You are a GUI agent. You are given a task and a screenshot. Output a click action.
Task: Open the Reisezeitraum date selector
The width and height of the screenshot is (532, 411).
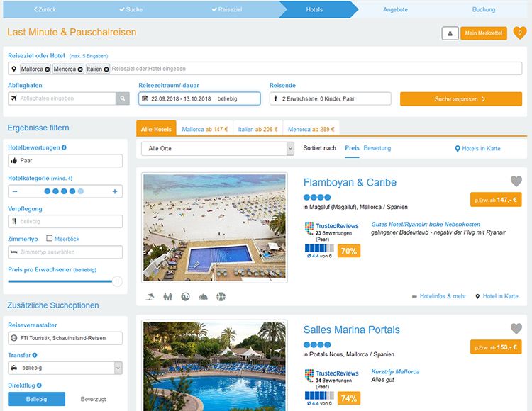coord(199,98)
